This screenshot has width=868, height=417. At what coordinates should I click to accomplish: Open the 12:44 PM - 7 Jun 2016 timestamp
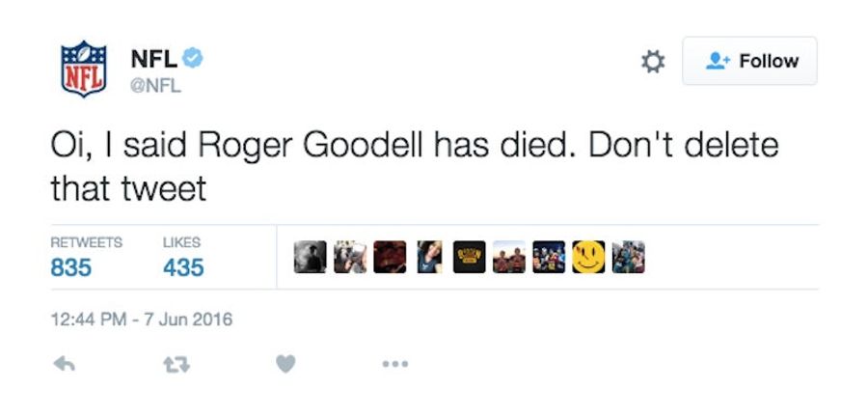click(x=142, y=320)
